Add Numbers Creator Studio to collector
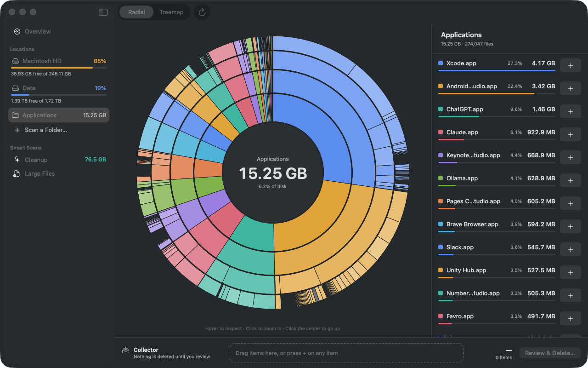Screen dimensions: 588x368 pos(571,296)
